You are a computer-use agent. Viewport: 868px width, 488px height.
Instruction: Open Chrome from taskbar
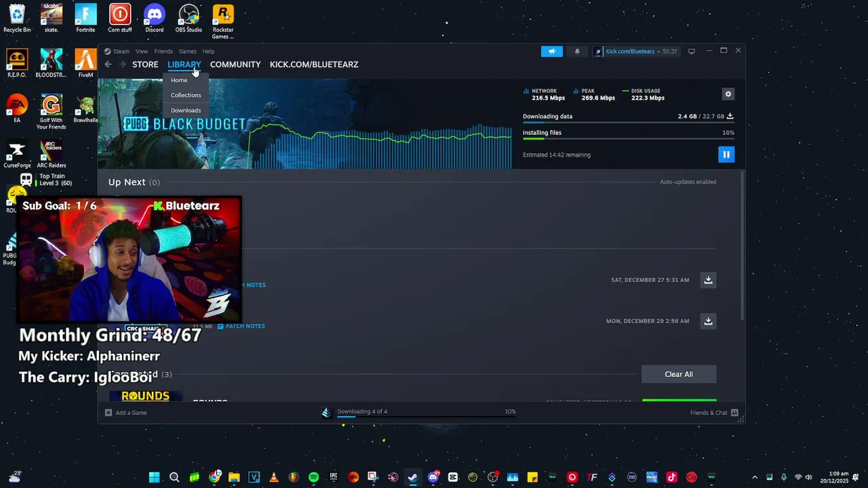tap(214, 477)
